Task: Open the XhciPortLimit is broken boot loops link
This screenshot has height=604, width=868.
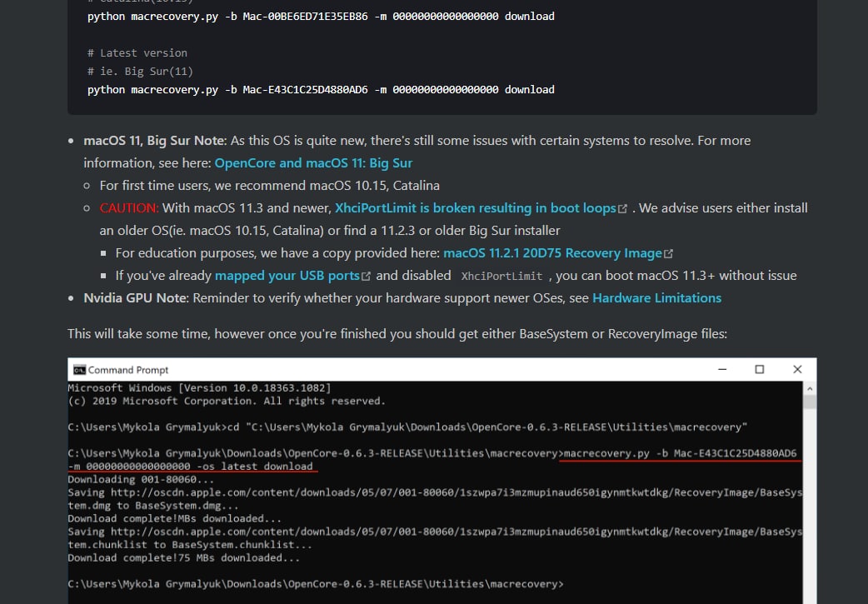Action: (x=475, y=208)
